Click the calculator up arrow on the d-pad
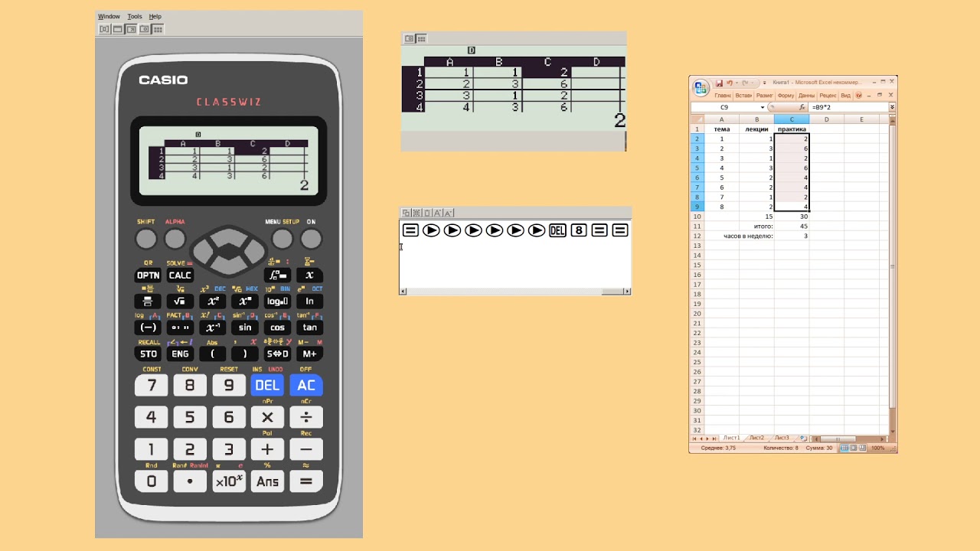 (228, 236)
